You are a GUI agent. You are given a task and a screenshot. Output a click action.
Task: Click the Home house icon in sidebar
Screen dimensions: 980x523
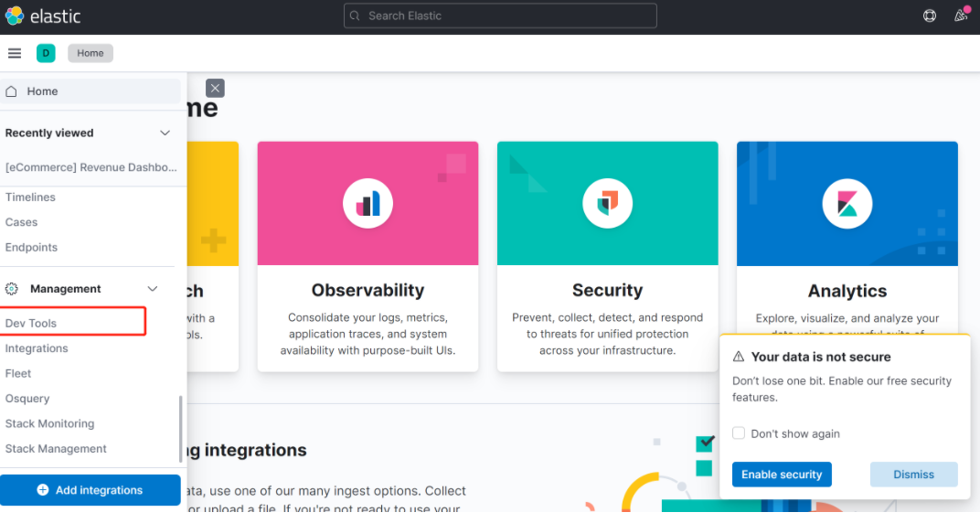coord(11,91)
